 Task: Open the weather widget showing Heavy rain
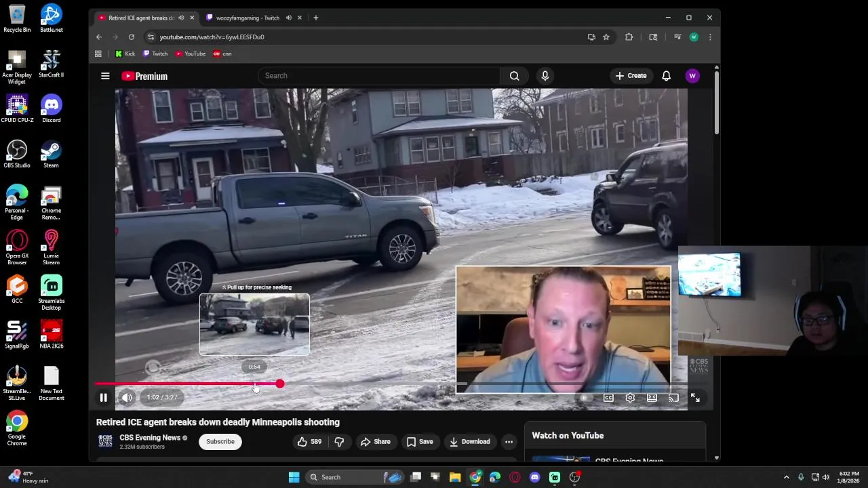pos(30,477)
